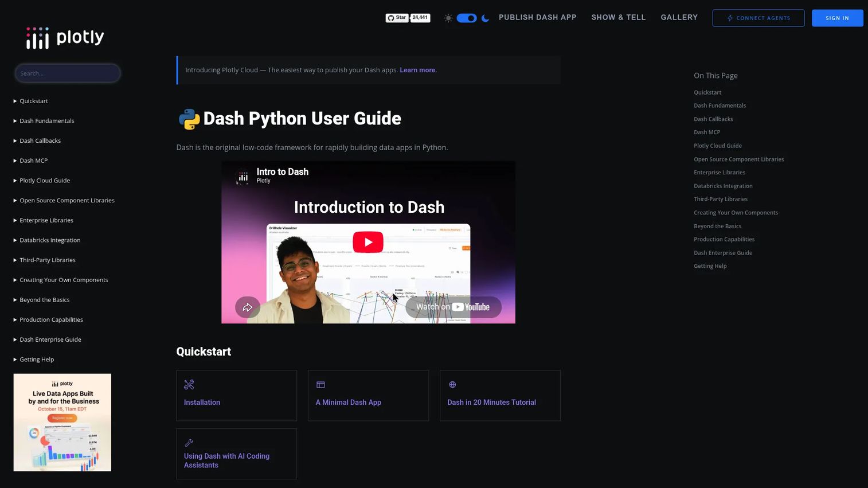
Task: Click the Plotly channel avatar in video
Action: point(243,176)
